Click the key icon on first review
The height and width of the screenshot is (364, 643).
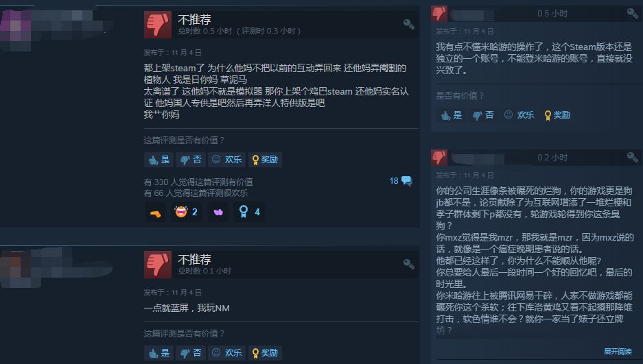pyautogui.click(x=408, y=24)
